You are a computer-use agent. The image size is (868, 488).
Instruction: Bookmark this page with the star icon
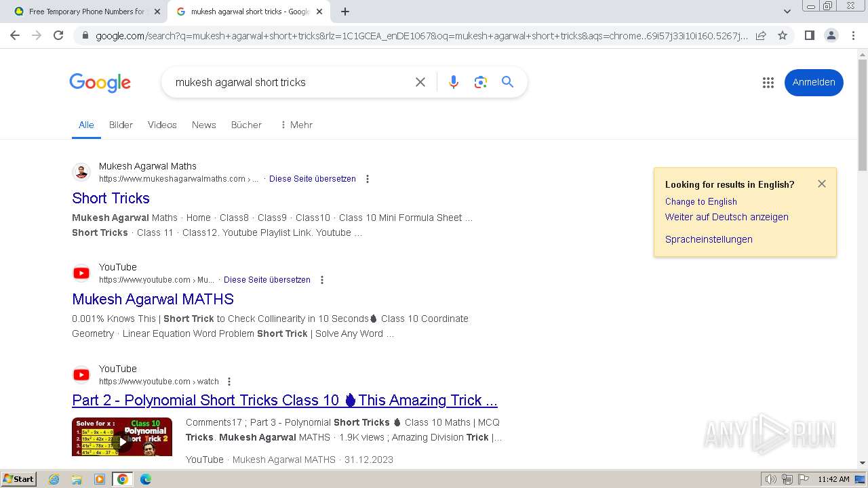(x=783, y=35)
